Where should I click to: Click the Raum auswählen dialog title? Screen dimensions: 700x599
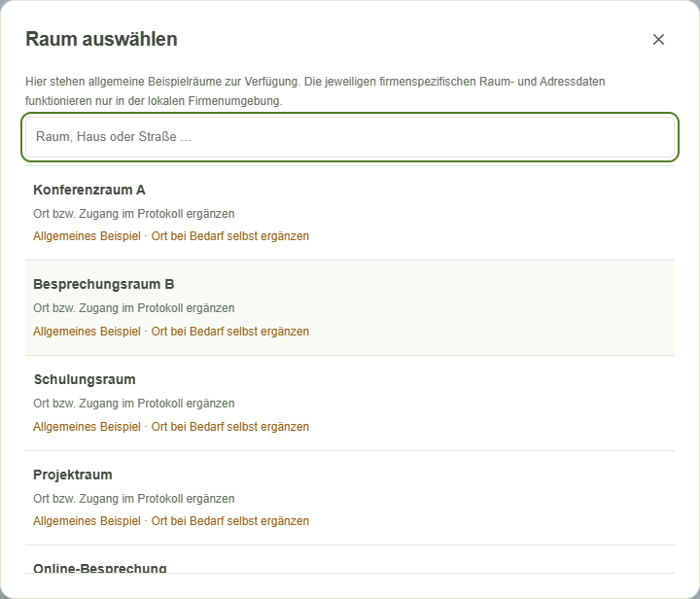click(x=101, y=39)
